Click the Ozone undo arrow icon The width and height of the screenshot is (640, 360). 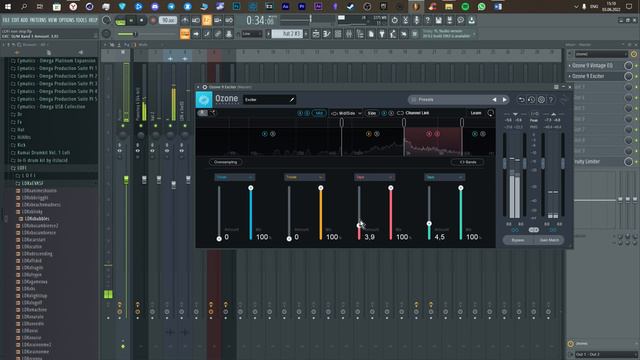[x=521, y=100]
